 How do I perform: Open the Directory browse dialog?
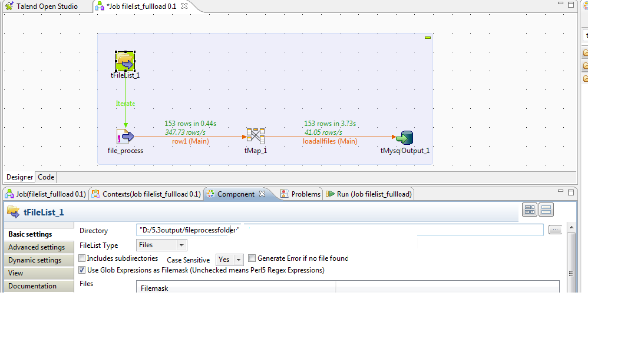click(554, 230)
